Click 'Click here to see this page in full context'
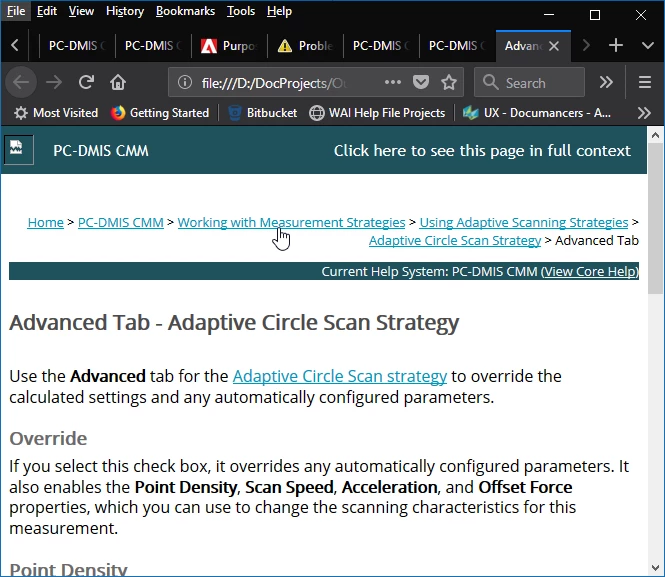 click(x=482, y=151)
